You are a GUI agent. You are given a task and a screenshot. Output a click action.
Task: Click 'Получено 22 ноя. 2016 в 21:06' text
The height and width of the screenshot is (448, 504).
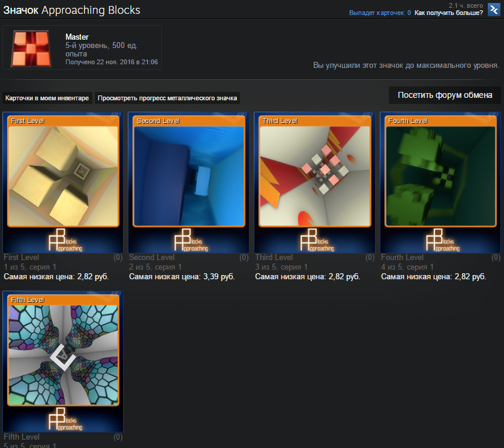click(x=112, y=62)
